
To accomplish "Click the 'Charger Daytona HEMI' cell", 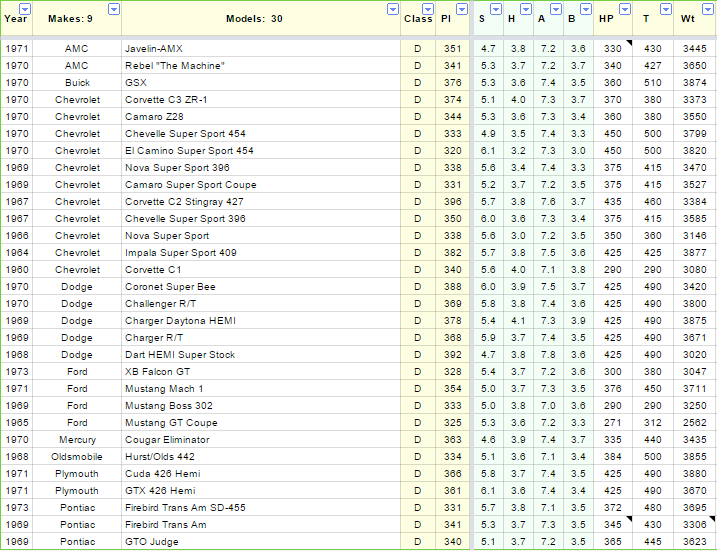I will [x=261, y=321].
